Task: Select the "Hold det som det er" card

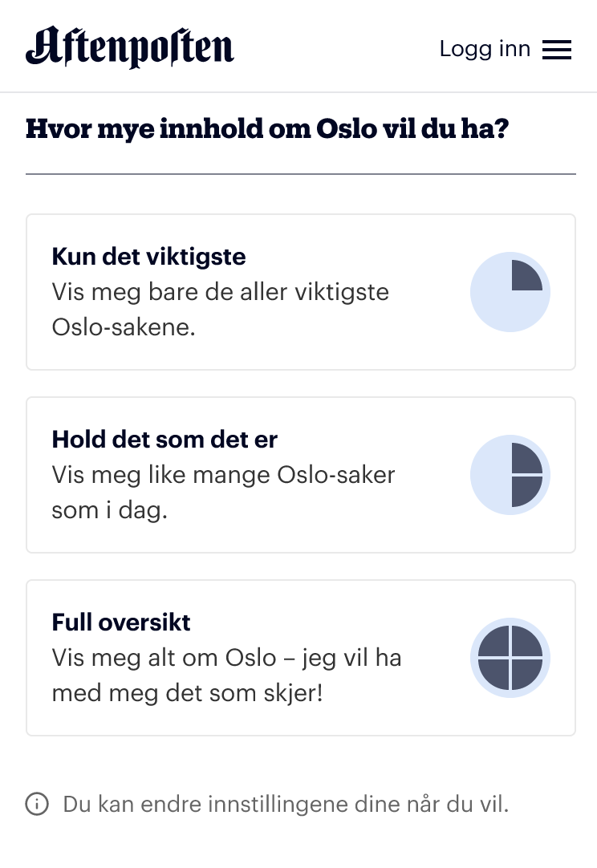Action: coord(301,475)
